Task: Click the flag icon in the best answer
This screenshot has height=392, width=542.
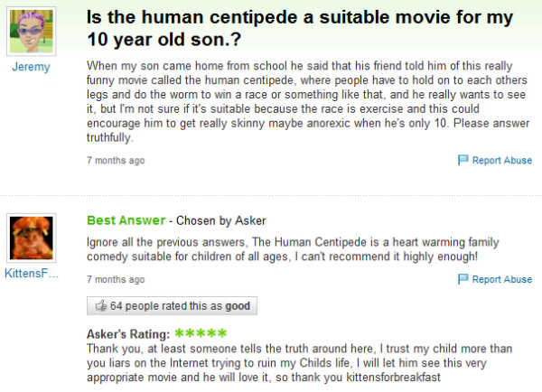Action: [464, 279]
